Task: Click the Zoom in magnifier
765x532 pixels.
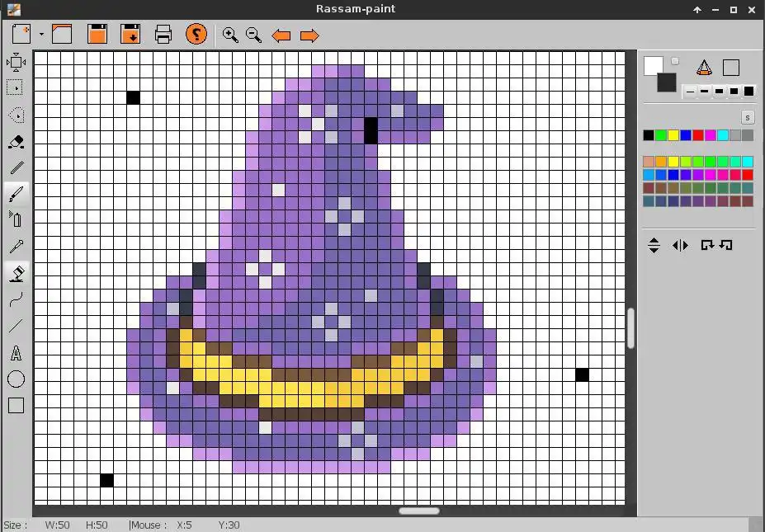Action: tap(230, 35)
